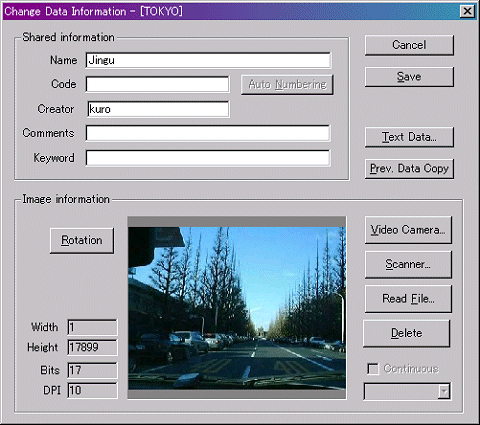Image resolution: width=480 pixels, height=425 pixels.
Task: Copy previous data with Prev. Data Copy
Action: pos(409,169)
